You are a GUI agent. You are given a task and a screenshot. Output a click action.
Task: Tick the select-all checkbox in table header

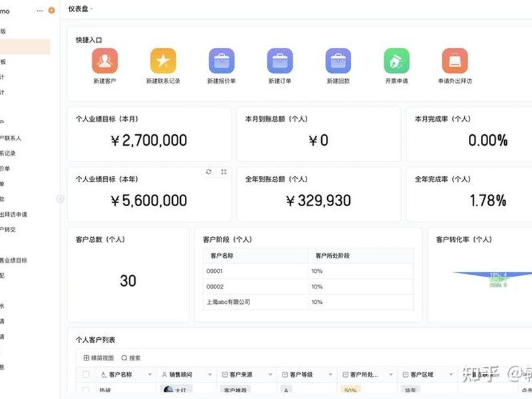[86, 374]
